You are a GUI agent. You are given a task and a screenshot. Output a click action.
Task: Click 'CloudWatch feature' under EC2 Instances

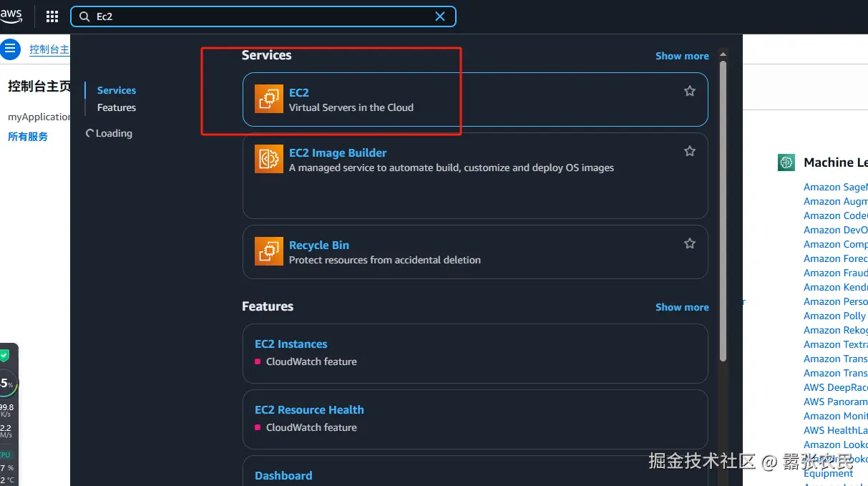tap(311, 361)
